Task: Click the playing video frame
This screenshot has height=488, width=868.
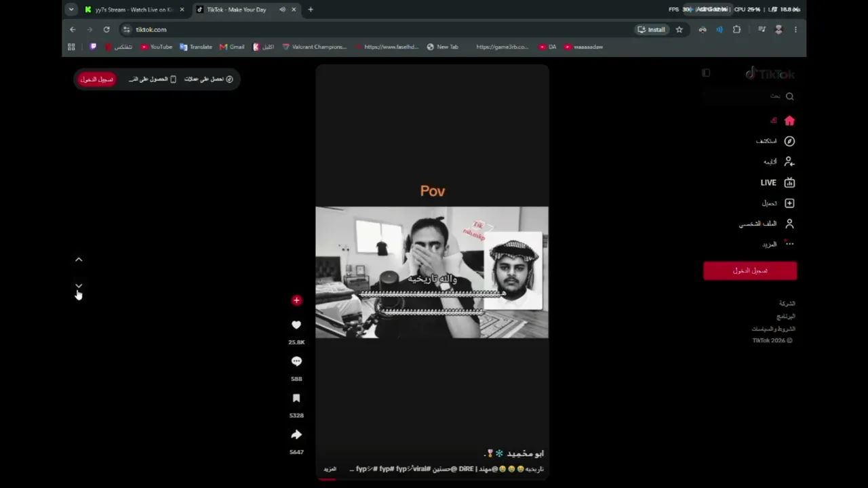Action: coord(432,272)
